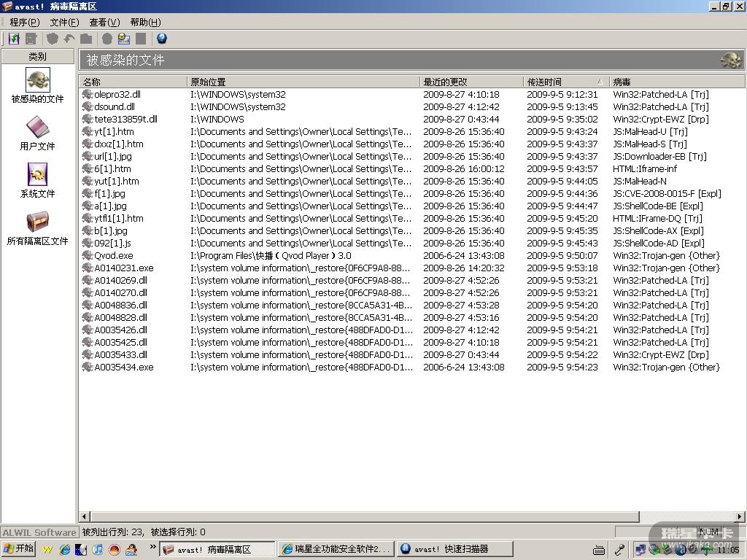
Task: Click the JS:CVE-2008-0015-F [Expl] virus name
Action: point(667,193)
